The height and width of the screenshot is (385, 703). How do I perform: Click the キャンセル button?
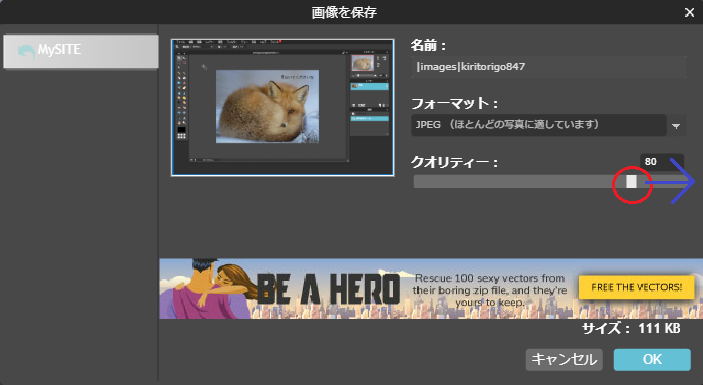point(564,359)
